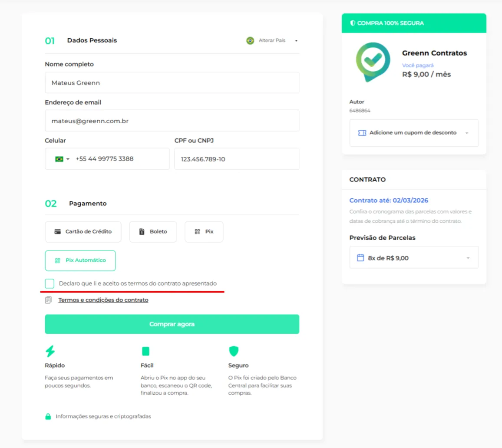The image size is (502, 448).
Task: Click the Greenn Contratos title
Action: 434,53
